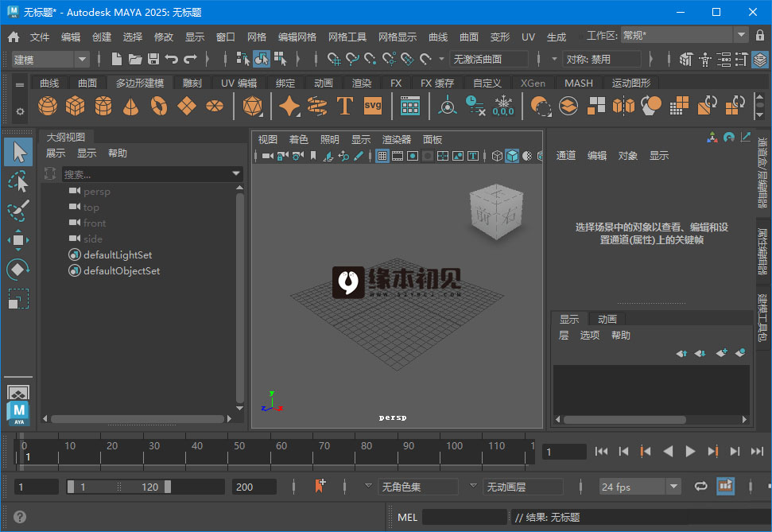Click the current frame input field
The image size is (772, 532).
pyautogui.click(x=564, y=452)
